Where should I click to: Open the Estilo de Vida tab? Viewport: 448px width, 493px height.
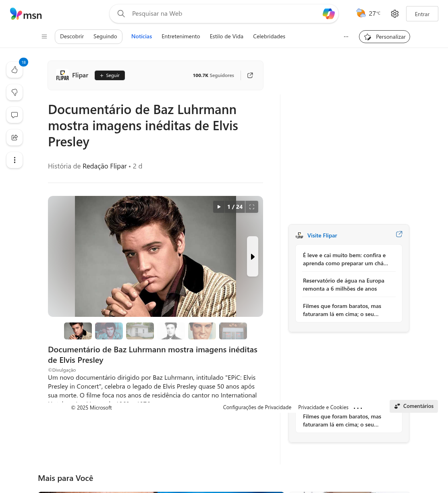click(x=226, y=36)
